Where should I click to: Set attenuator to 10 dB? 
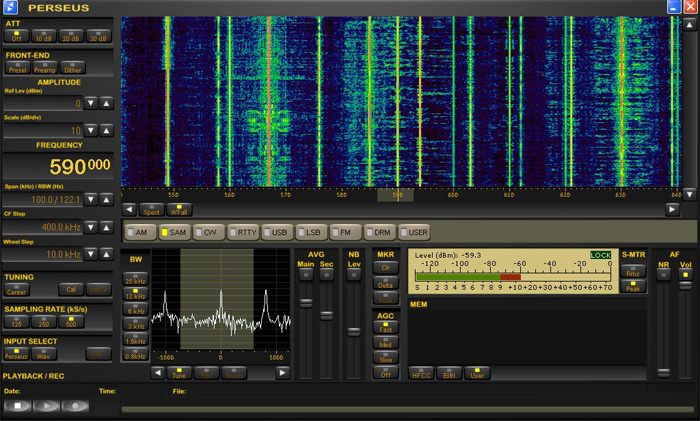44,36
